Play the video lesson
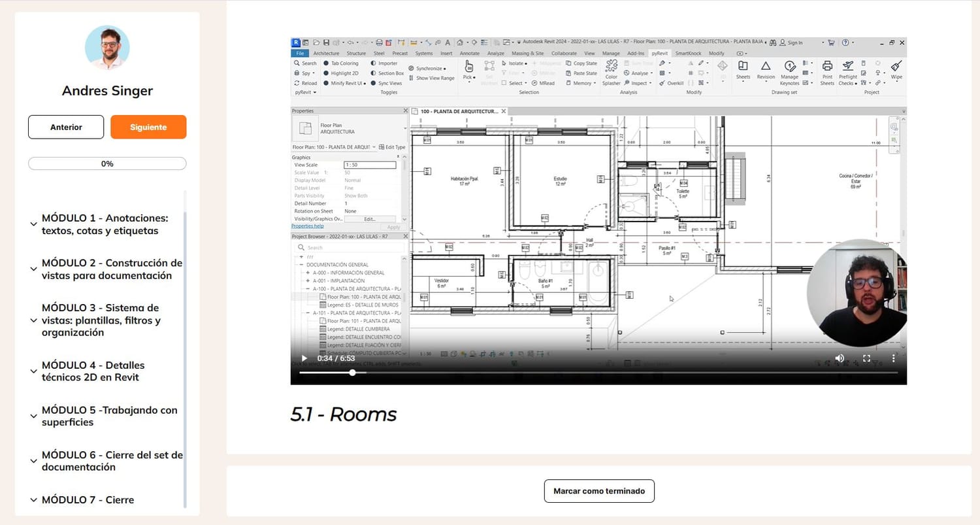980x525 pixels. pyautogui.click(x=304, y=358)
